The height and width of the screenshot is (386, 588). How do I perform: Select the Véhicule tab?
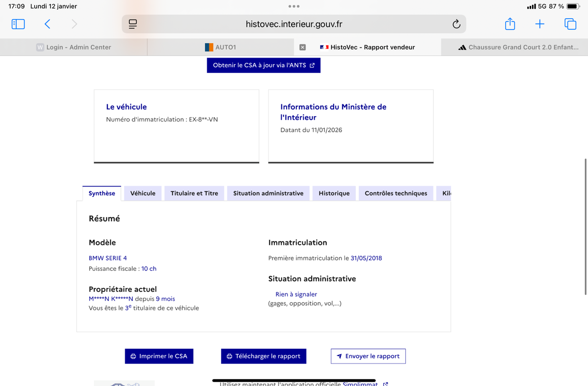[x=143, y=193]
